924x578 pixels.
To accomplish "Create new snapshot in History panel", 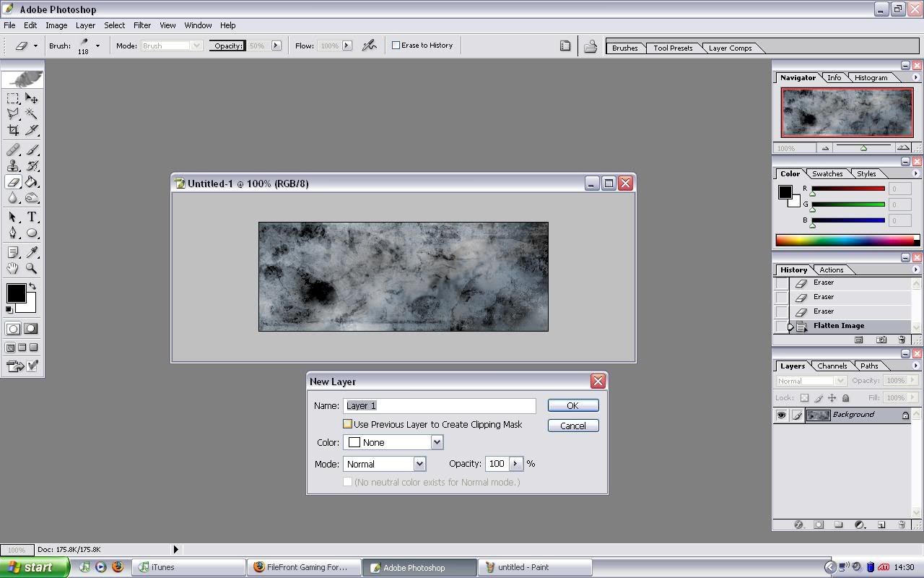I will click(x=881, y=340).
